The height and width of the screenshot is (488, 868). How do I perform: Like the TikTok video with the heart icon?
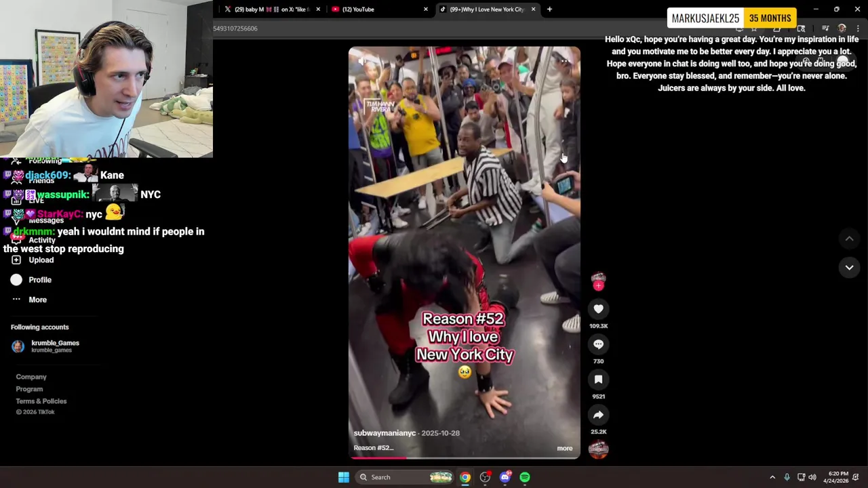tap(598, 309)
